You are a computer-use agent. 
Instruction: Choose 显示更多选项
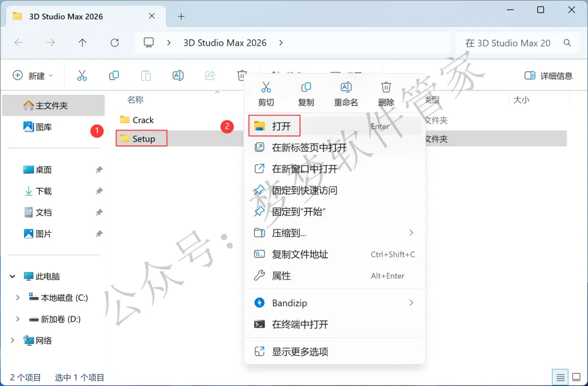point(334,352)
